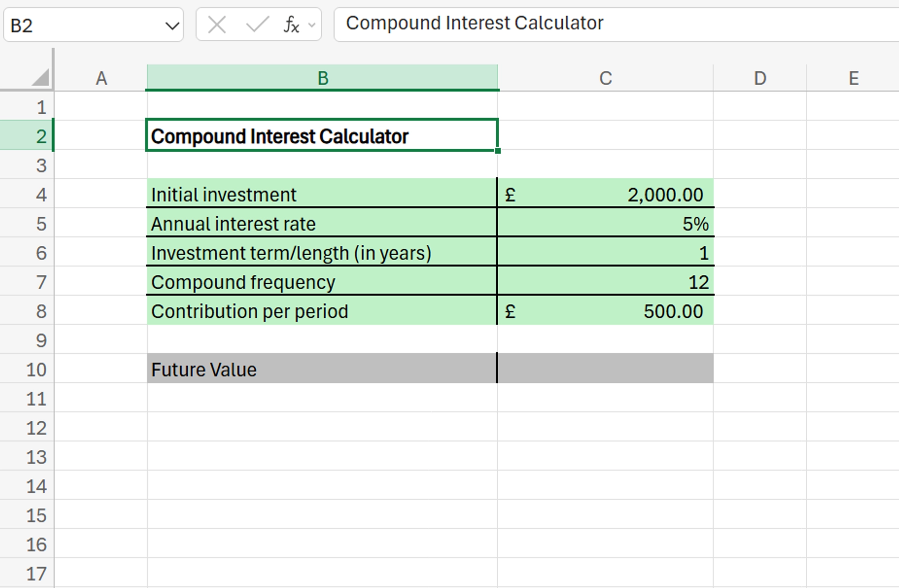This screenshot has width=899, height=588.
Task: Click the cancel entry X icon
Action: pyautogui.click(x=217, y=24)
